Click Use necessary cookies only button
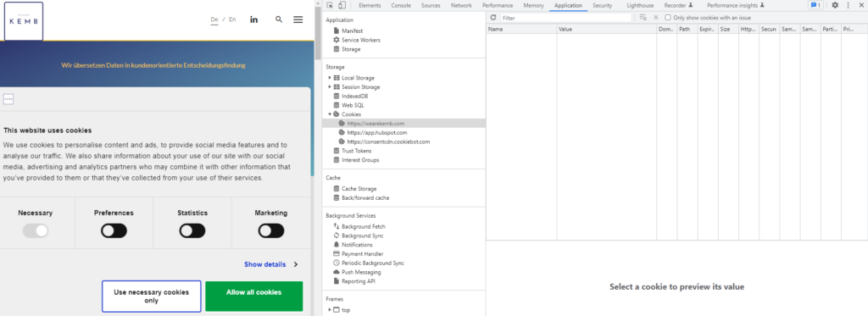Viewport: 868px width, 316px height. point(151,296)
